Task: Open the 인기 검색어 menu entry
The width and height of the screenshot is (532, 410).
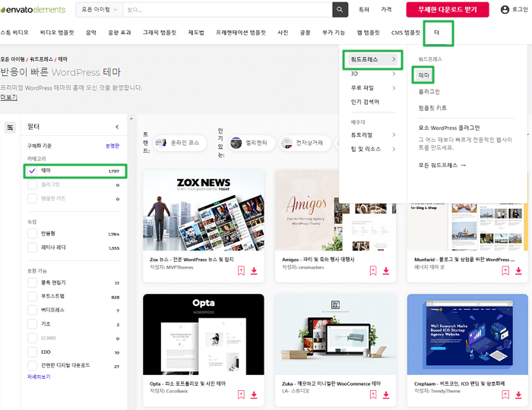Action: click(x=365, y=102)
